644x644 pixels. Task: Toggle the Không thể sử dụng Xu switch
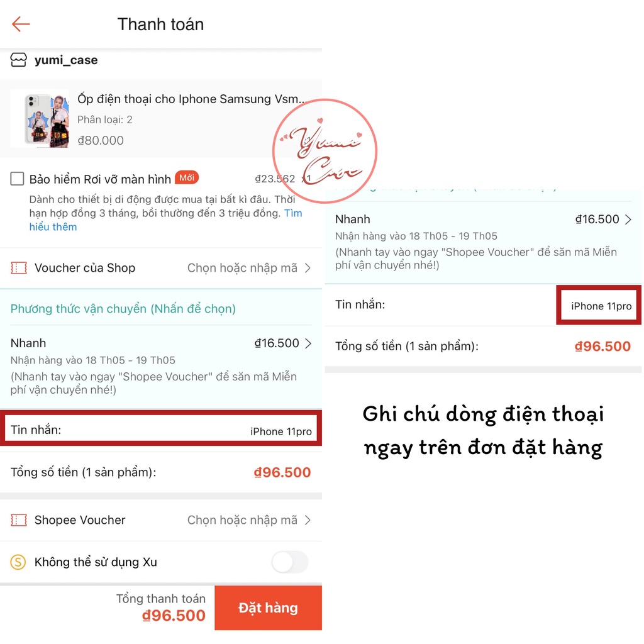[x=289, y=562]
